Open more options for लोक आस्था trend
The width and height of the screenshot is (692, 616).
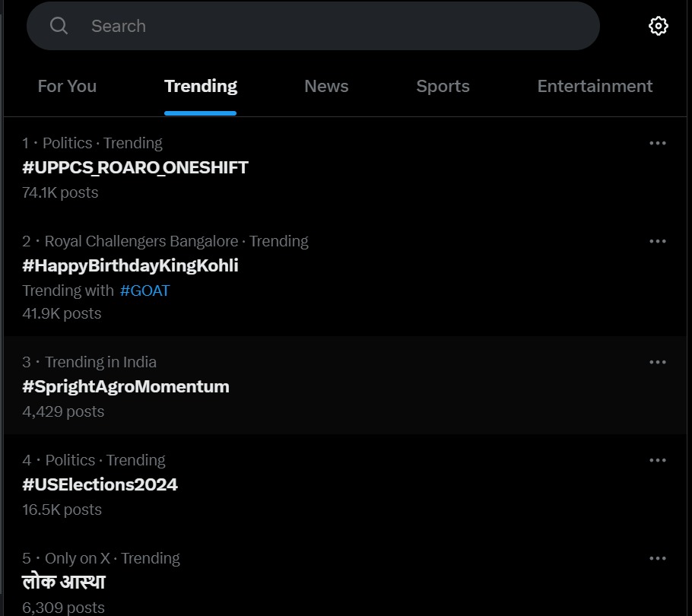tap(658, 558)
